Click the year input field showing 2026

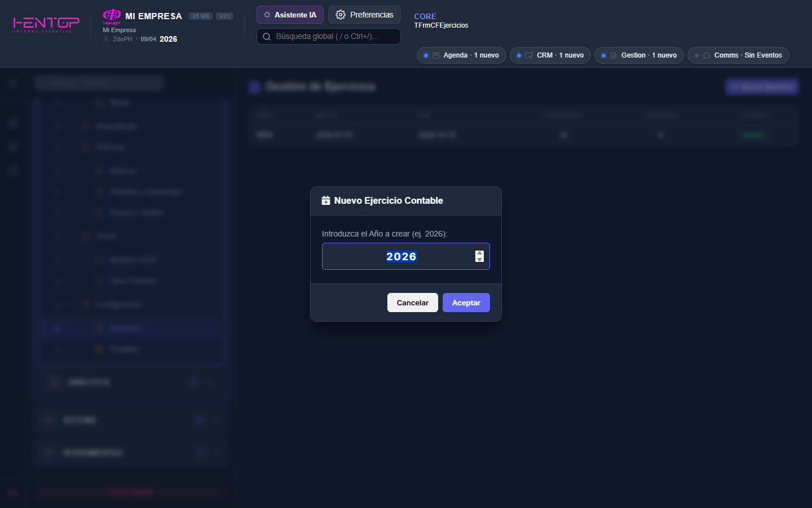400,257
